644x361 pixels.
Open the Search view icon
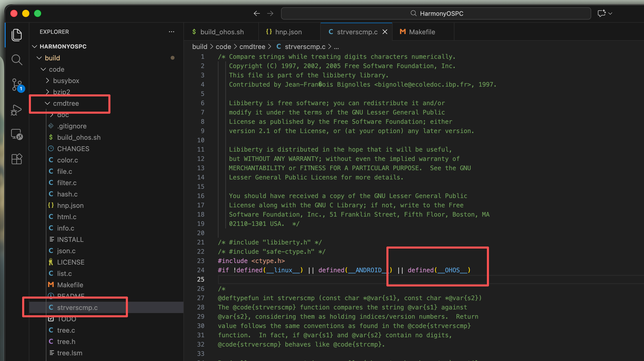click(x=17, y=60)
